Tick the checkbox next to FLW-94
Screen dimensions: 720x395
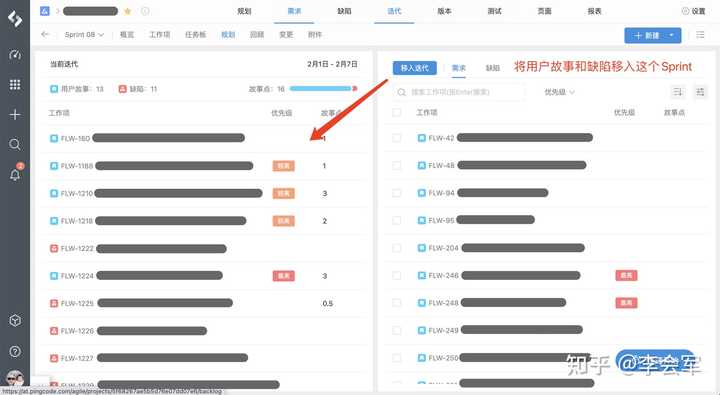pos(397,193)
